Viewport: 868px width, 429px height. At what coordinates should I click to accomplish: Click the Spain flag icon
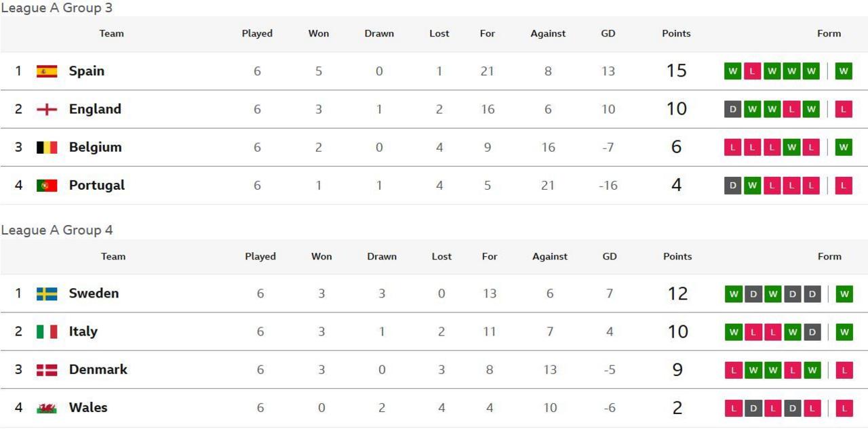(x=47, y=71)
